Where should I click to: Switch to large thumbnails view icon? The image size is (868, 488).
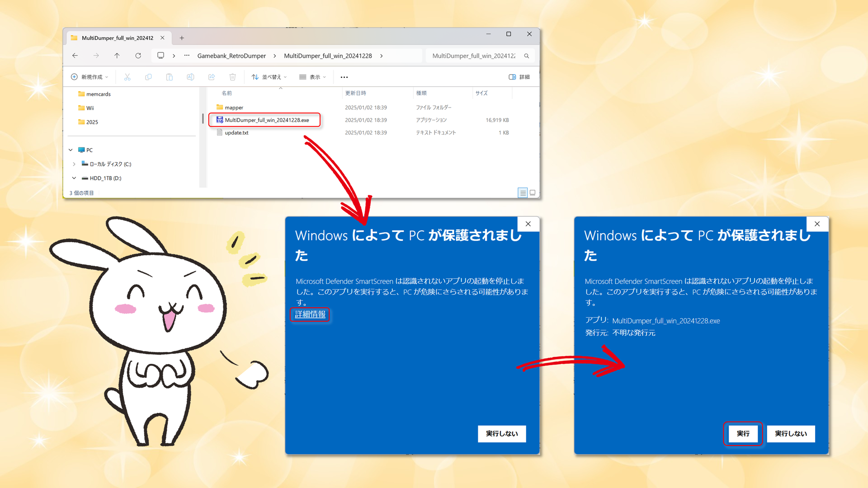533,193
